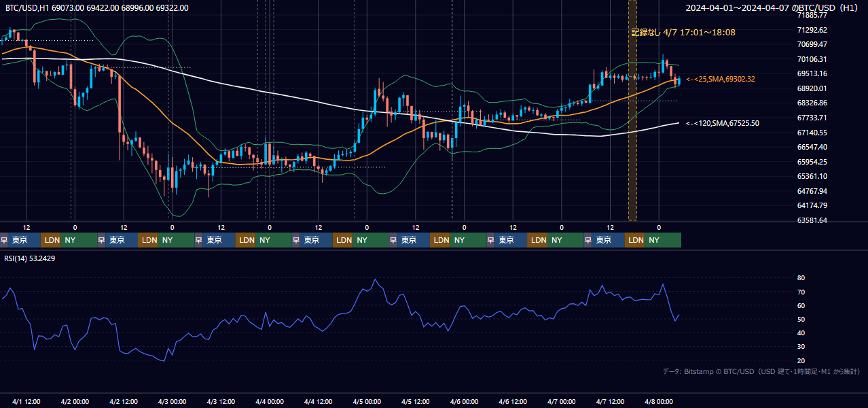Select the highlighted no-record band on 4/7

[632, 110]
